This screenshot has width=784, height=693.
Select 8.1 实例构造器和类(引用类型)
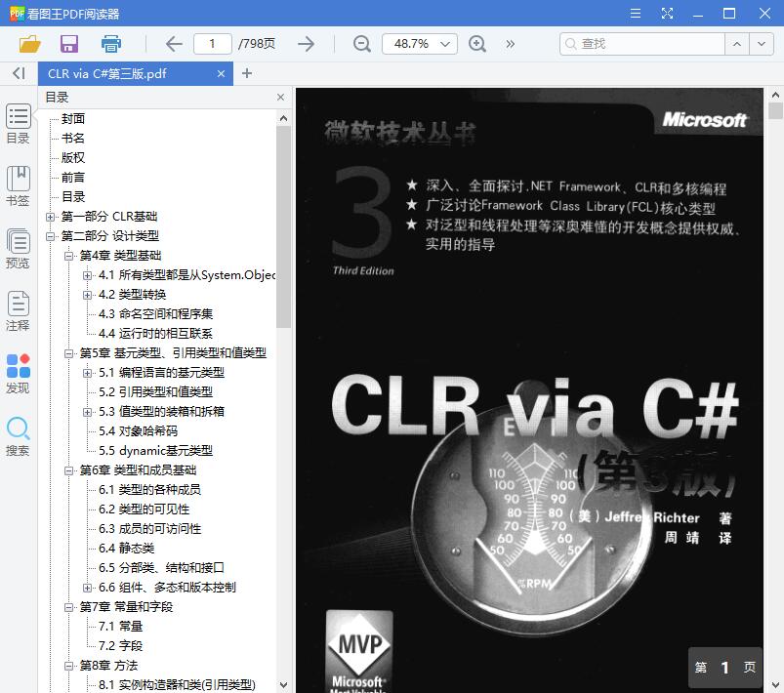click(177, 684)
